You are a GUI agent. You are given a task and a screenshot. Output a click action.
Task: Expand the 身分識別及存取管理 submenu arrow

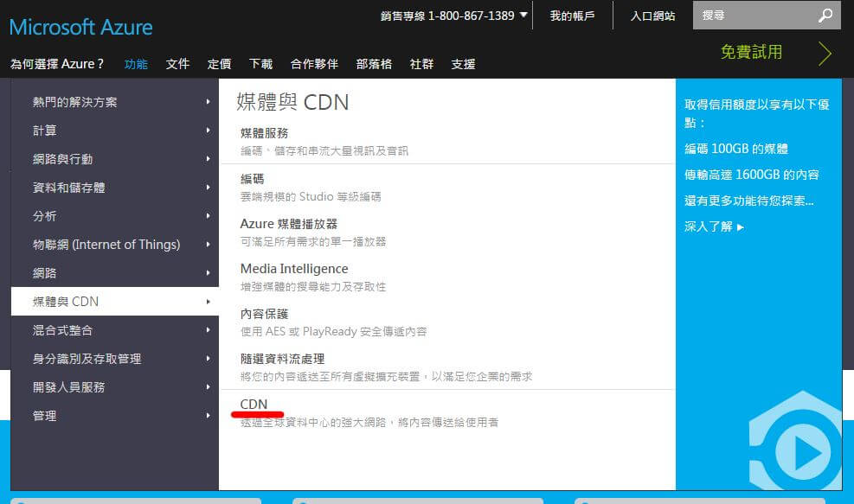208,358
